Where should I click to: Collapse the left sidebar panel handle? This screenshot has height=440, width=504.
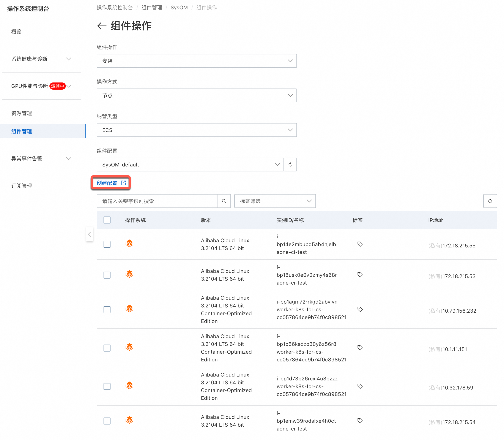pyautogui.click(x=90, y=234)
